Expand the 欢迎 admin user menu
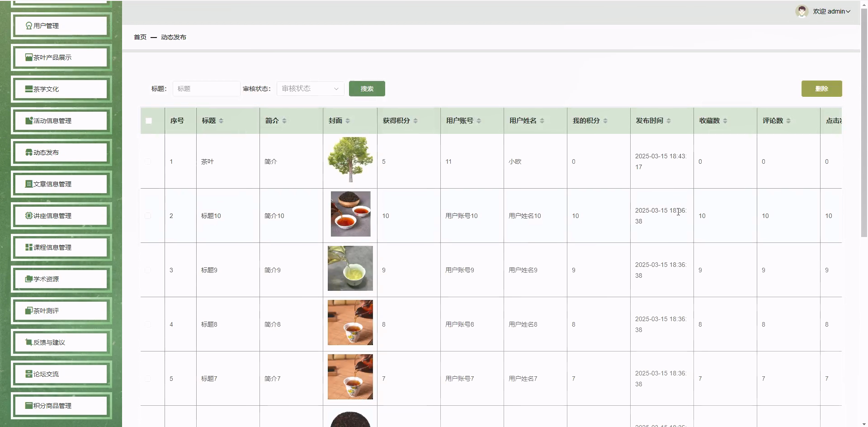The image size is (868, 427). [831, 11]
